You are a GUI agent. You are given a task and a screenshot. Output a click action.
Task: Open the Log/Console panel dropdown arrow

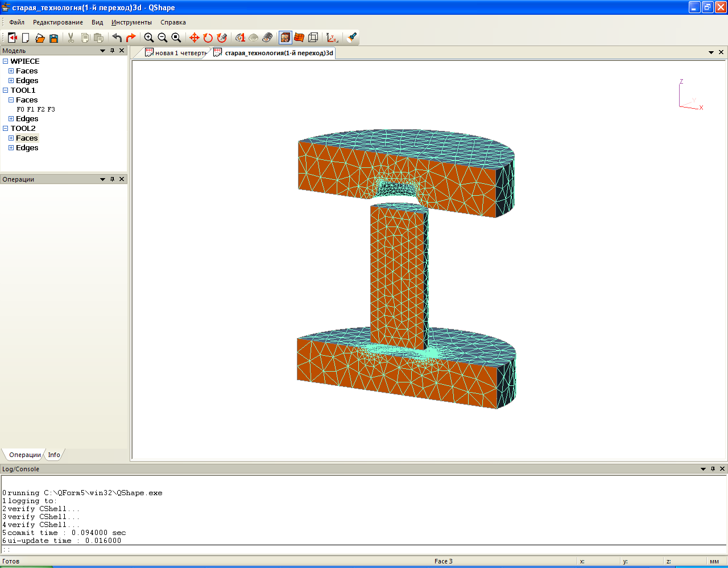[704, 469]
